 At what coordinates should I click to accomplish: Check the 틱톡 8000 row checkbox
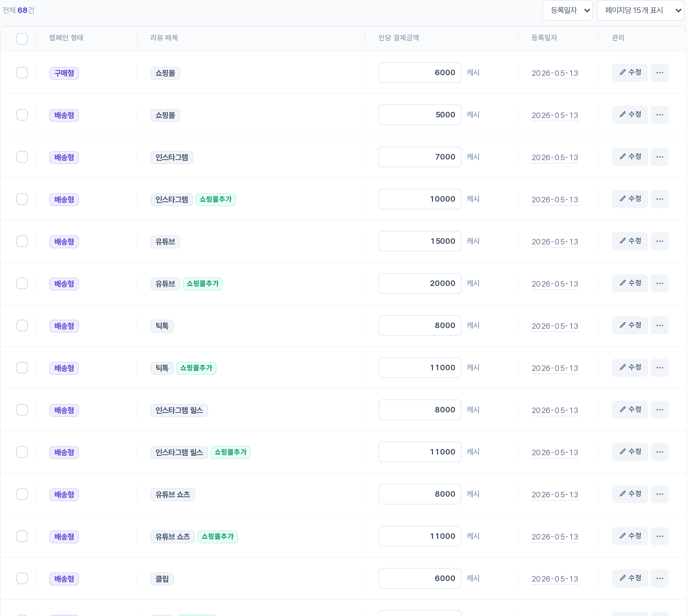[x=22, y=325]
